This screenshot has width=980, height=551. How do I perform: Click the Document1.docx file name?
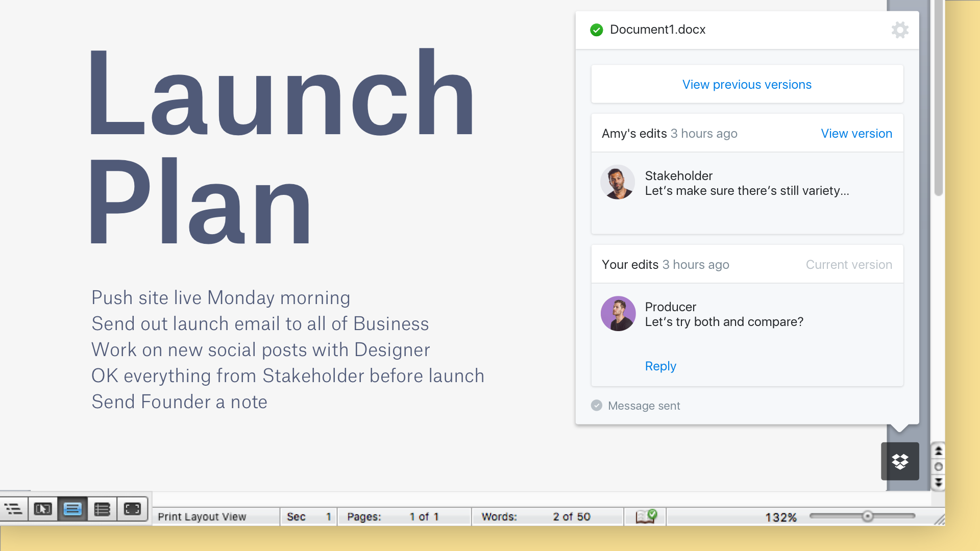point(657,30)
